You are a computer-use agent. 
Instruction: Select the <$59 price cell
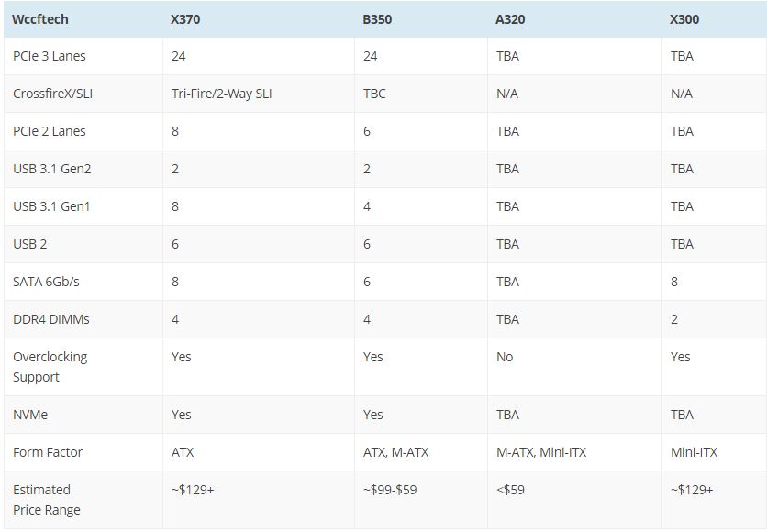tap(510, 490)
